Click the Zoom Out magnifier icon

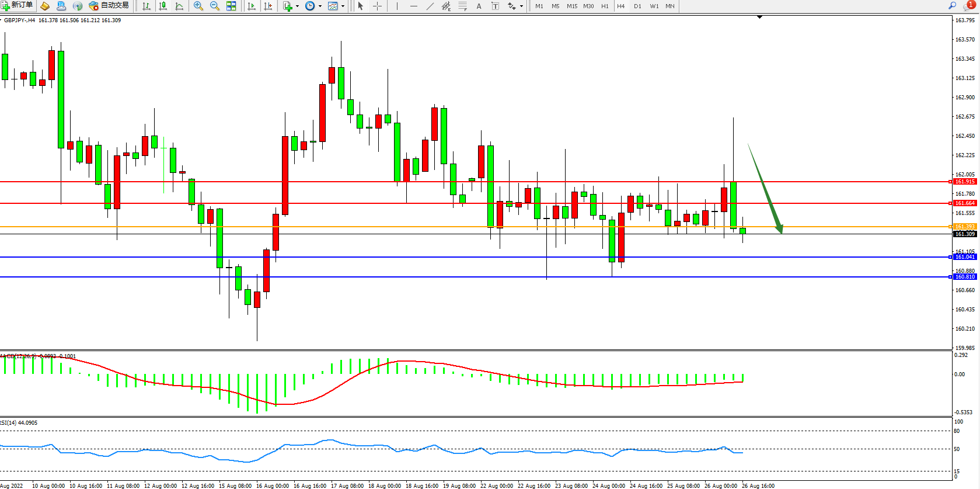(x=214, y=6)
